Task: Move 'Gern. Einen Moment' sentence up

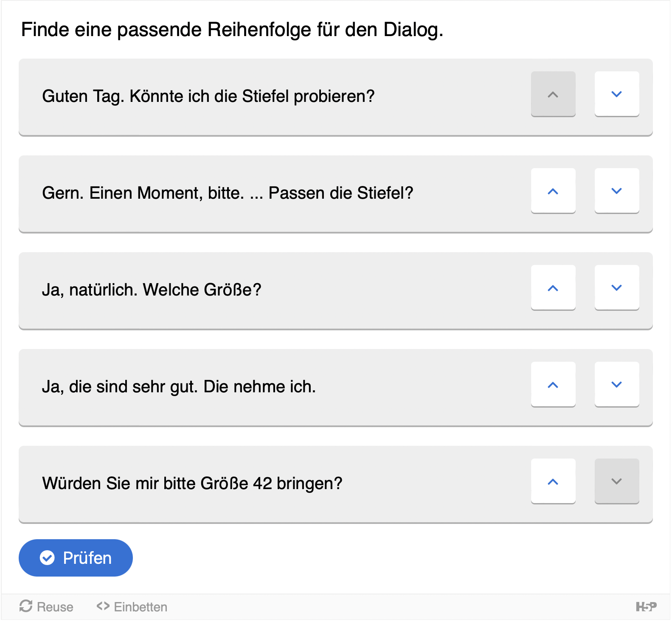Action: click(x=553, y=191)
